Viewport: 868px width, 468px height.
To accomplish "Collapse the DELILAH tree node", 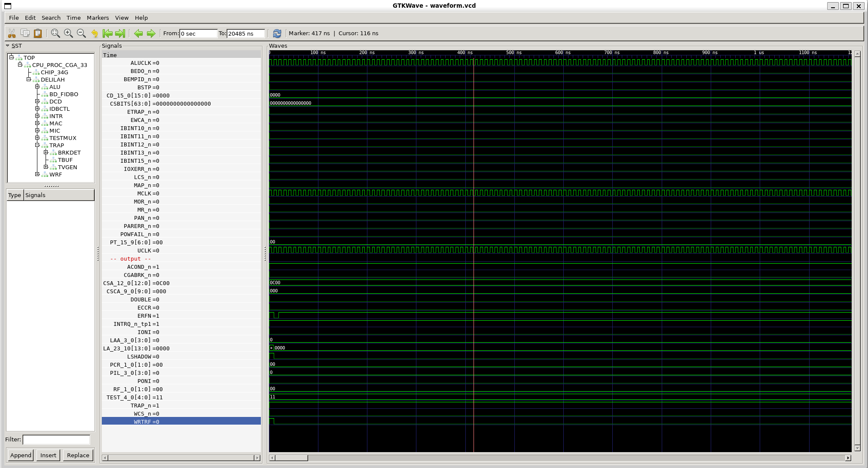I will [x=29, y=79].
